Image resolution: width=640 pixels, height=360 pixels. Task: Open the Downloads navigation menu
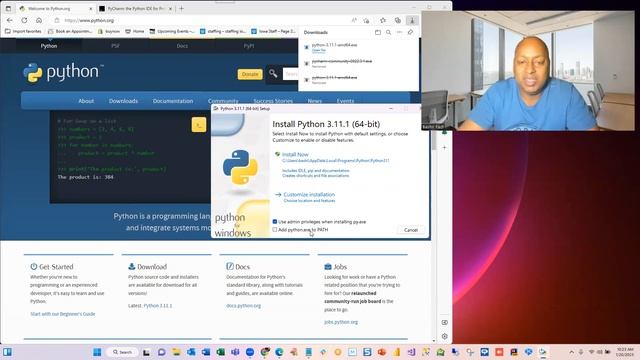[123, 101]
